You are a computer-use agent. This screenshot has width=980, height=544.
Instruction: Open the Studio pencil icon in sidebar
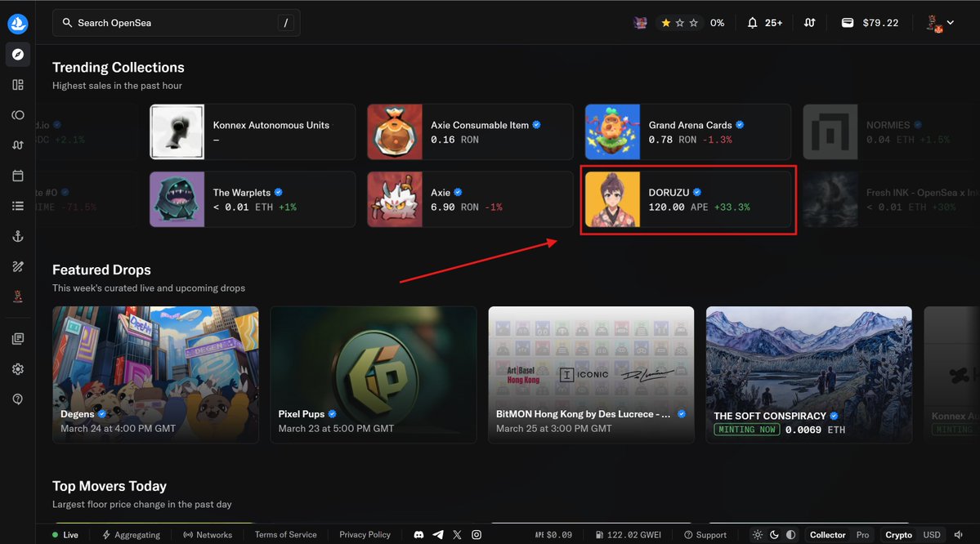click(x=17, y=267)
